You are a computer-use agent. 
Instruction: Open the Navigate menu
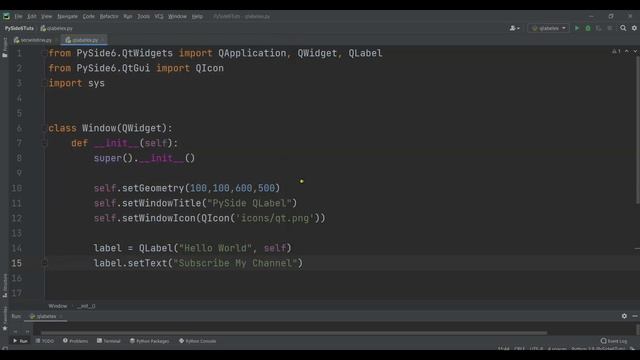[x=67, y=16]
